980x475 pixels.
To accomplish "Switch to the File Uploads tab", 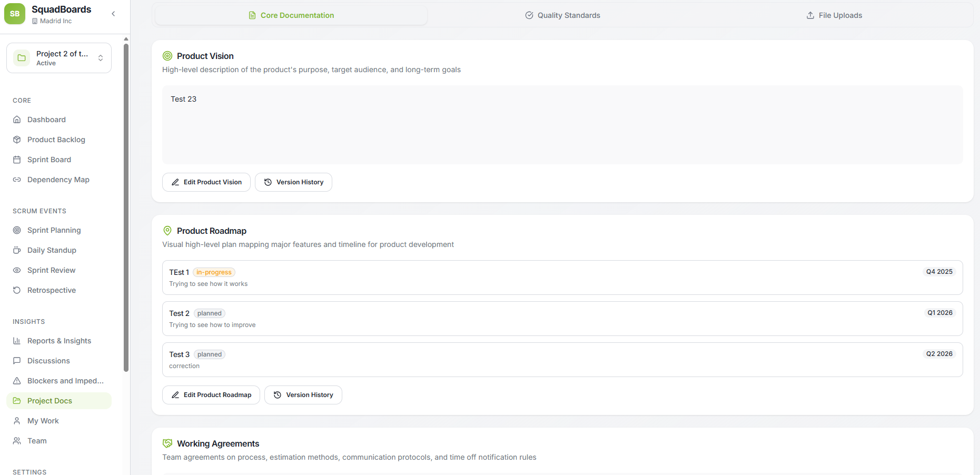I will (834, 15).
